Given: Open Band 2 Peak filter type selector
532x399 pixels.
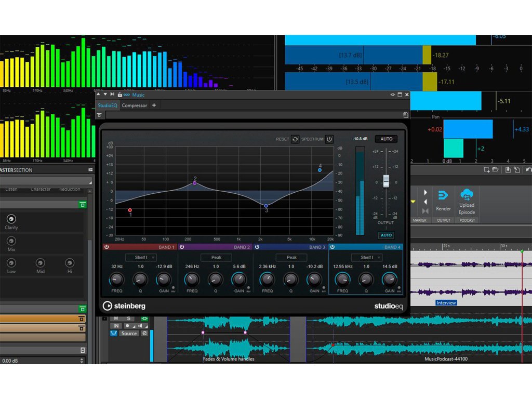Looking at the screenshot, I should coord(216,258).
